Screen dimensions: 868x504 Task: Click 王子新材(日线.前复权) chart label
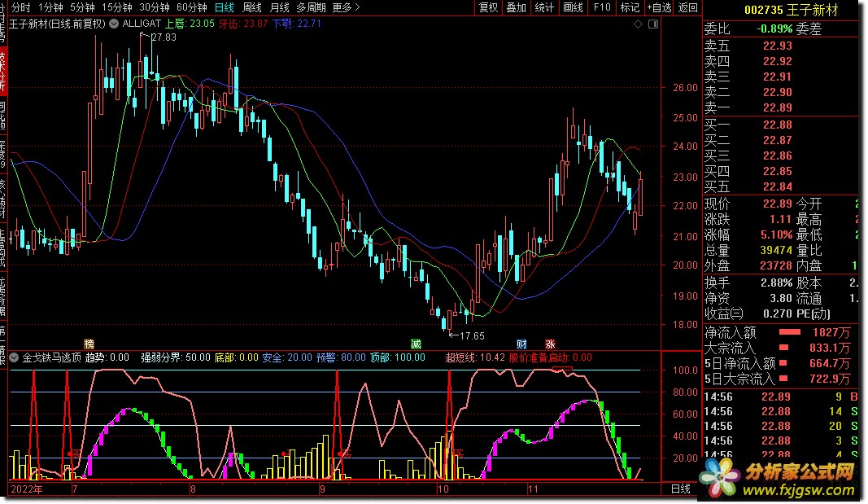(x=57, y=24)
